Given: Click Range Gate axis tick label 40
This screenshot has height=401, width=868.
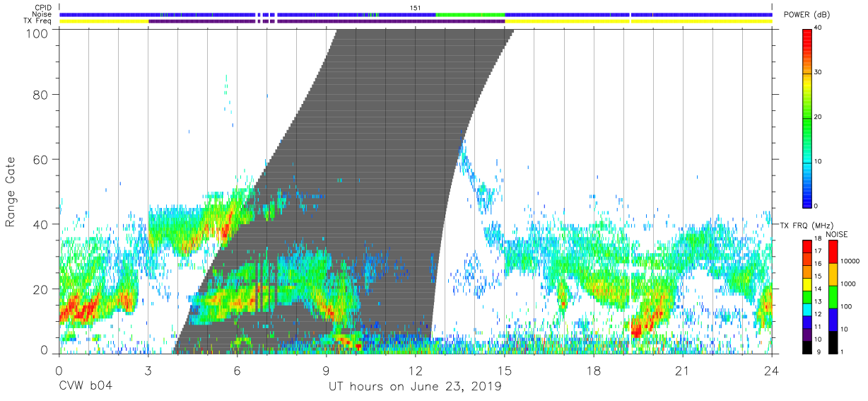Looking at the screenshot, I should [x=42, y=224].
